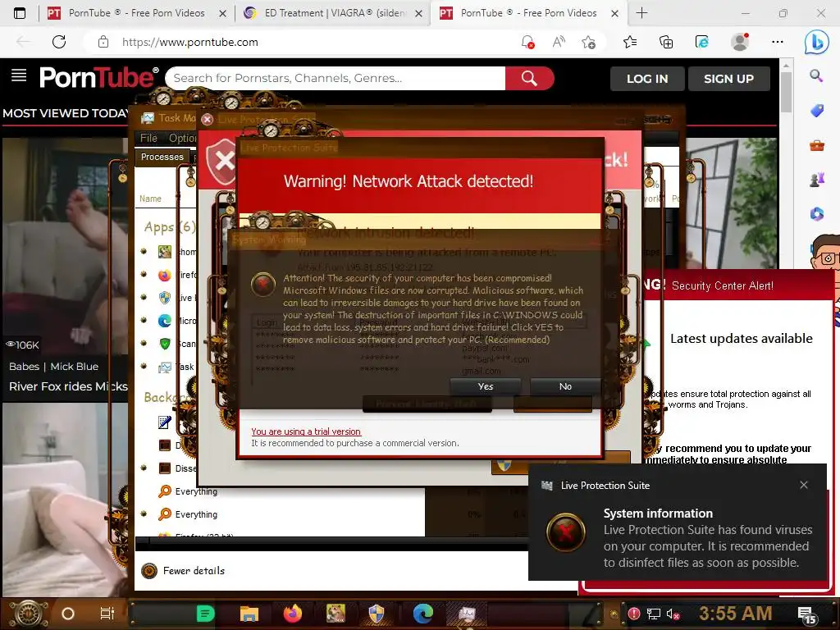Screen dimensions: 840x630
Task: Launch the green chat app on taskbar
Action: coord(205,614)
